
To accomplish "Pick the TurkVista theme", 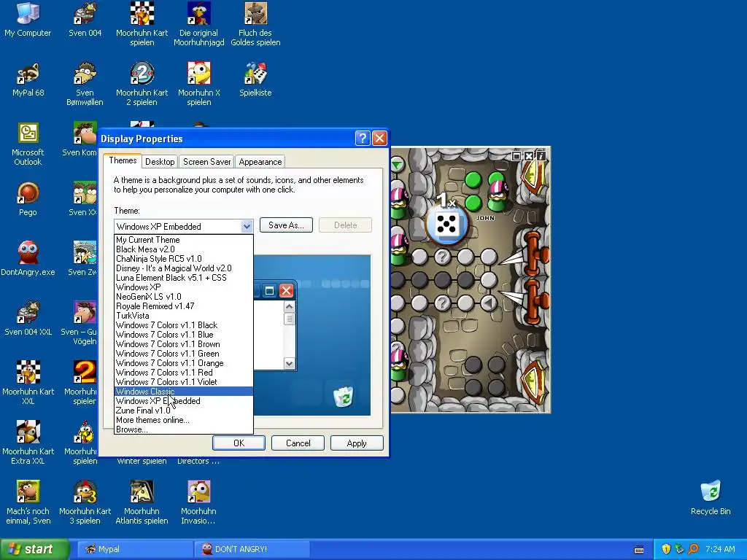I will tap(184, 316).
